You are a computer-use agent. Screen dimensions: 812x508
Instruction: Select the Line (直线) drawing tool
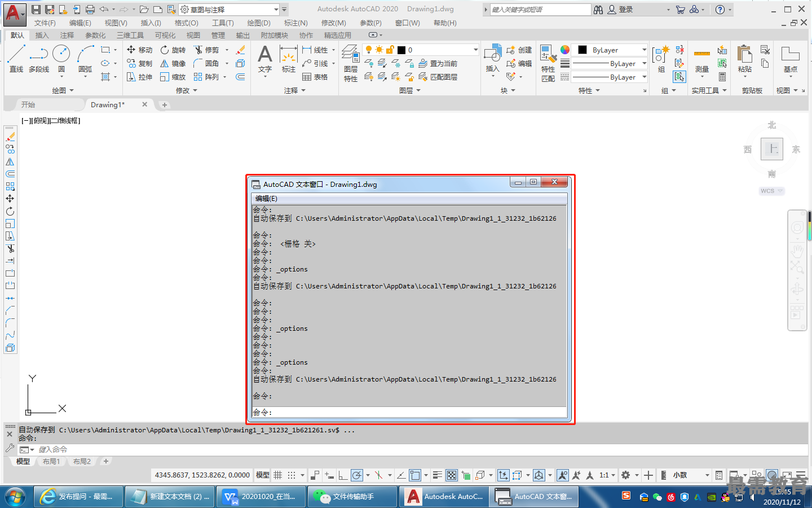click(x=16, y=59)
